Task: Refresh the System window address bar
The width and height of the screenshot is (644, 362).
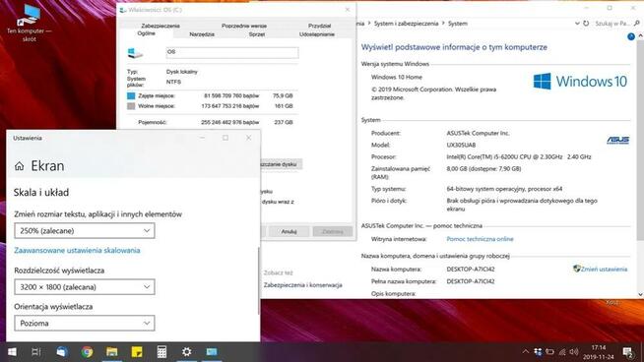Action: (x=586, y=24)
